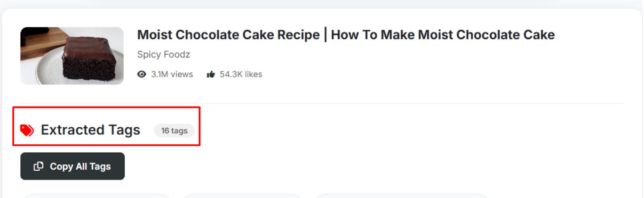Click the 54.3K likes label
644x198 pixels.
click(x=241, y=74)
